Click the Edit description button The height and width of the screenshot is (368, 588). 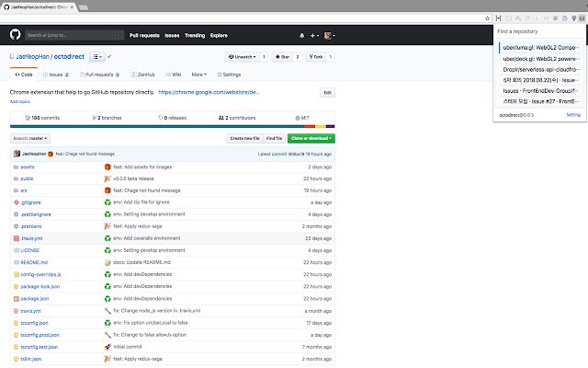tap(327, 93)
